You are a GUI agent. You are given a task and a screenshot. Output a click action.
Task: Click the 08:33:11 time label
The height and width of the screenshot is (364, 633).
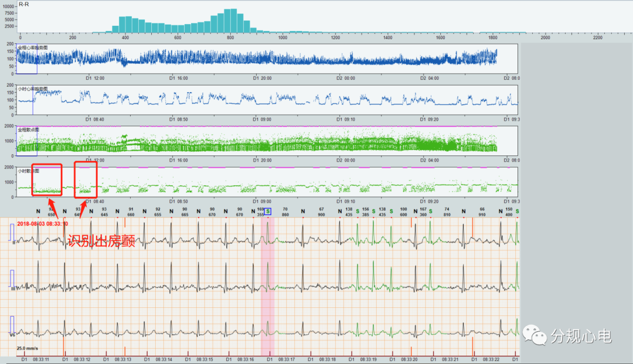(41, 359)
